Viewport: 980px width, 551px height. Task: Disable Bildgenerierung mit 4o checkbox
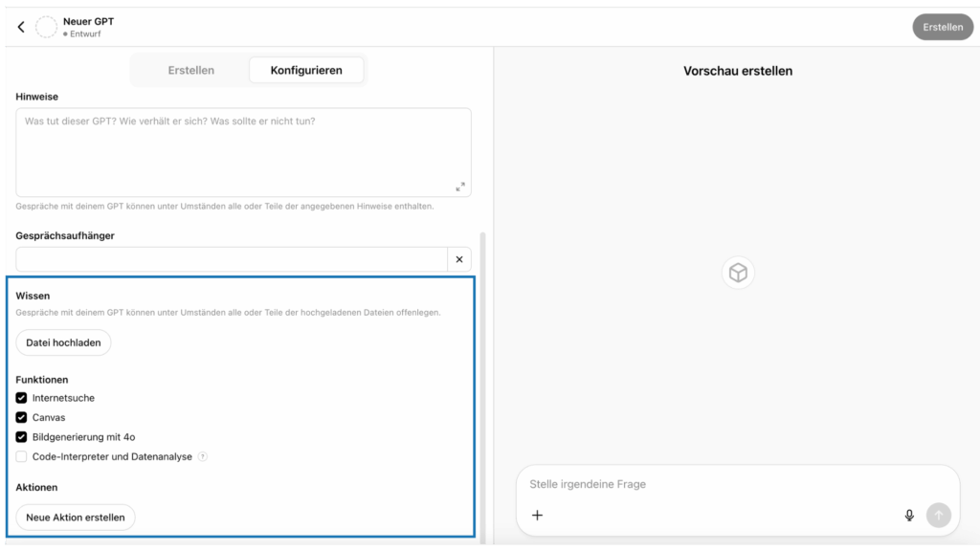(21, 437)
